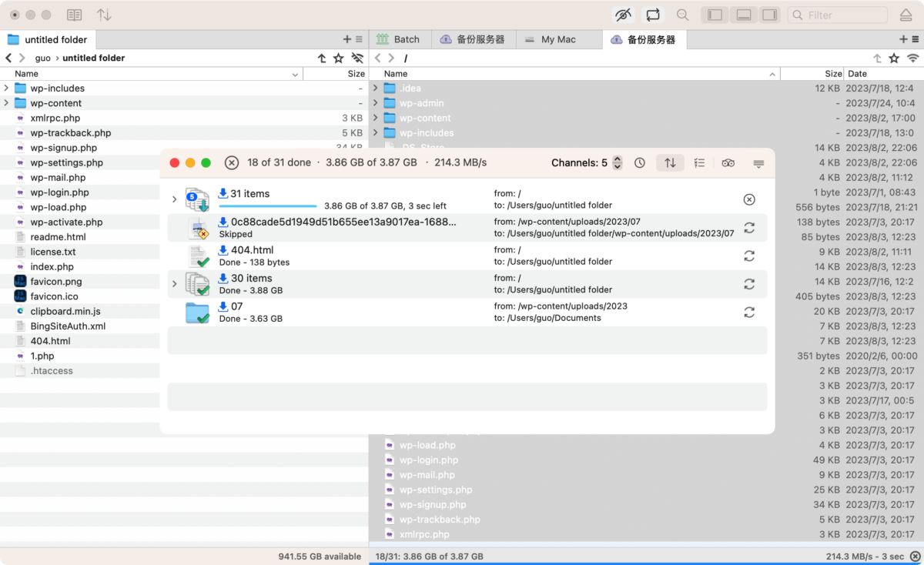Click the search magnifier icon in toolbar
Viewport: 924px width, 565px height.
(682, 15)
